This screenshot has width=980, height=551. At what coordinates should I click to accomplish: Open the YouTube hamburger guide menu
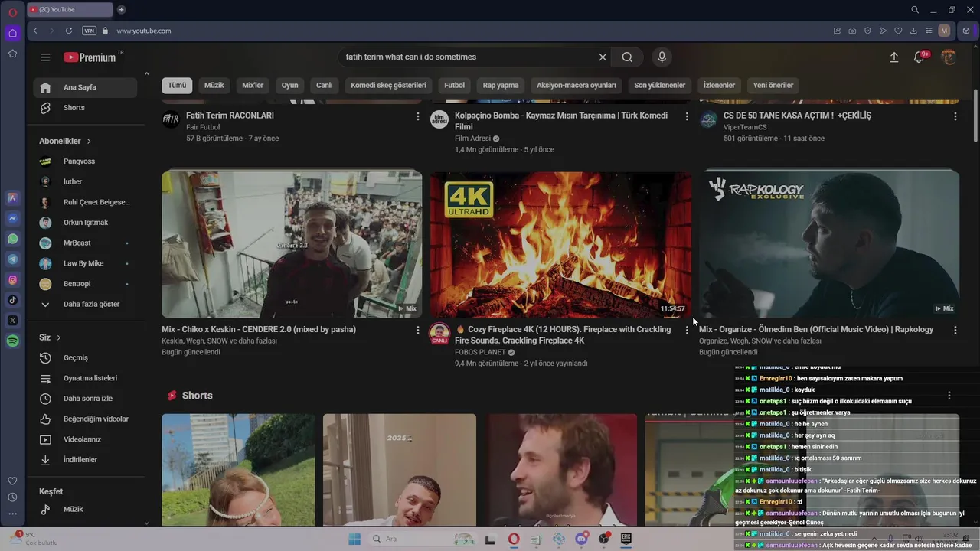pyautogui.click(x=45, y=57)
